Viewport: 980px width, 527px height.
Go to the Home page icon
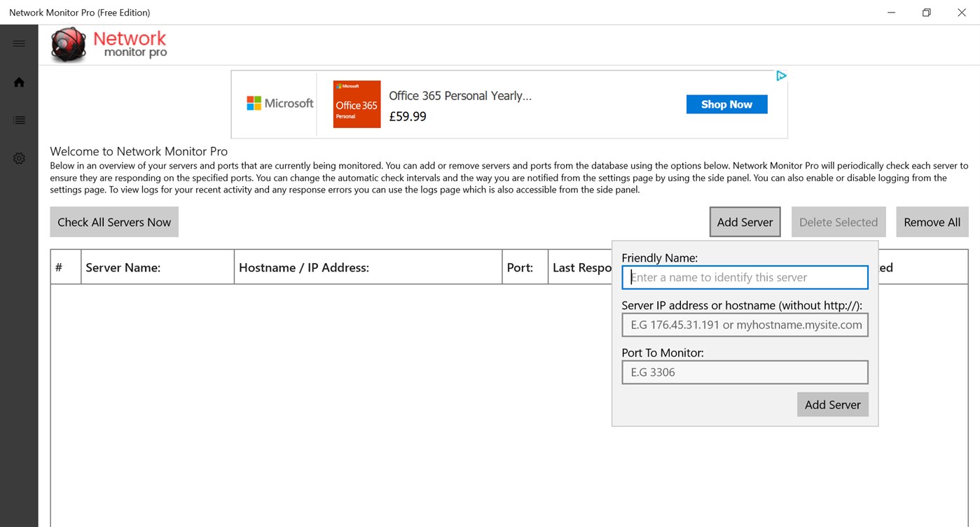(19, 82)
